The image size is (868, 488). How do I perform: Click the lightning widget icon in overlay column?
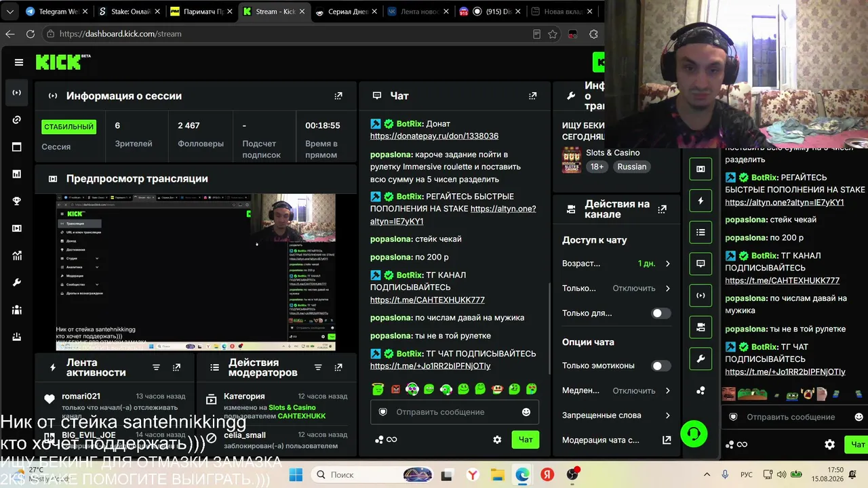click(x=701, y=201)
